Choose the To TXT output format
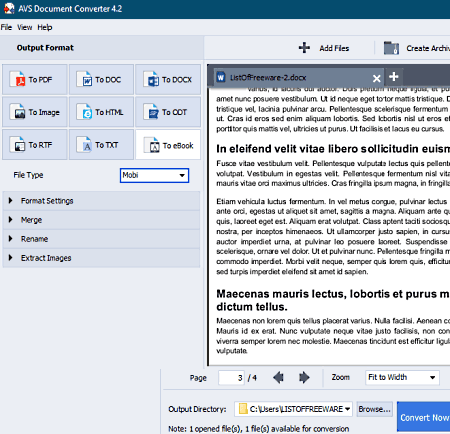The width and height of the screenshot is (450, 434). [x=101, y=145]
